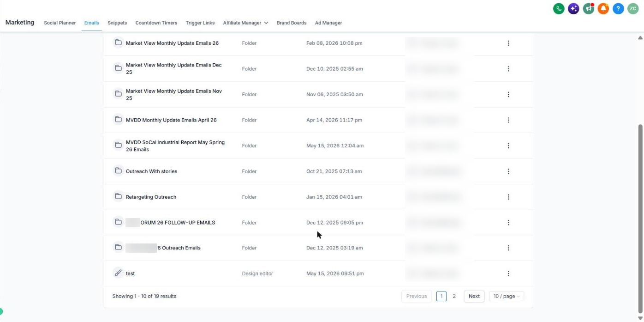Viewport: 644px width, 322px height.
Task: Open the purple AI sparkle icon
Action: [x=573, y=8]
